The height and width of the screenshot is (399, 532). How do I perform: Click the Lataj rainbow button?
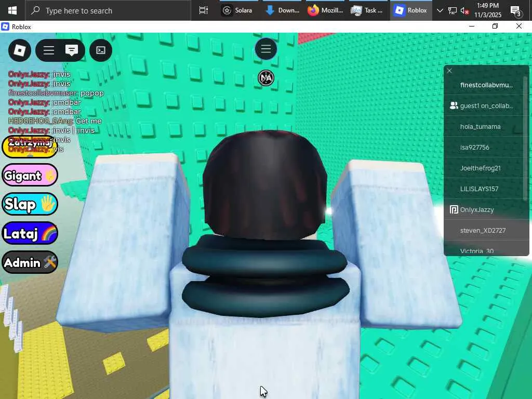coord(30,233)
